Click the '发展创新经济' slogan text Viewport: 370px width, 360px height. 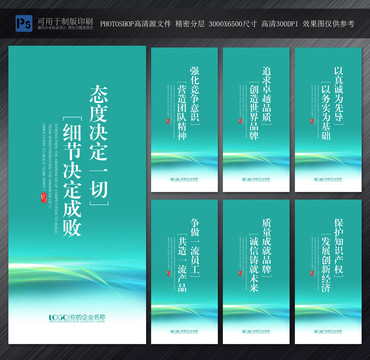326,264
